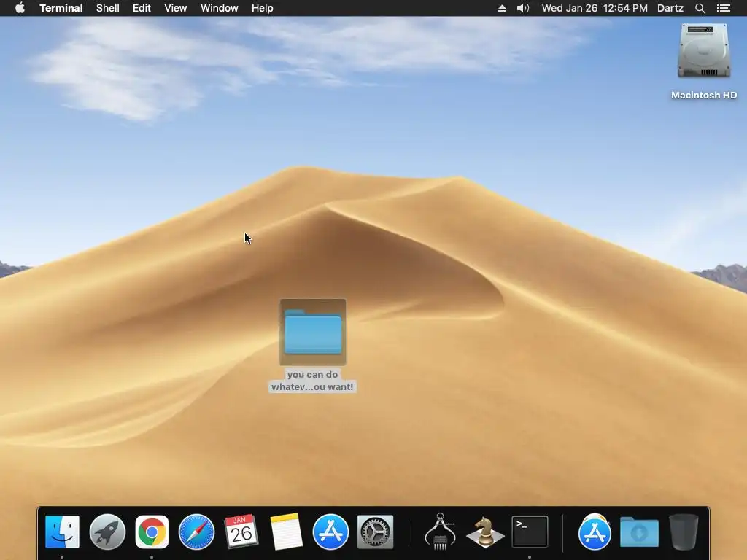Open App Store next to System Preferences

pyautogui.click(x=330, y=532)
